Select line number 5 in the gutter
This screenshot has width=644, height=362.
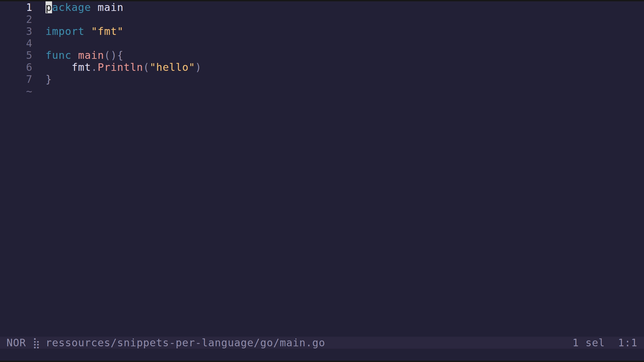29,55
